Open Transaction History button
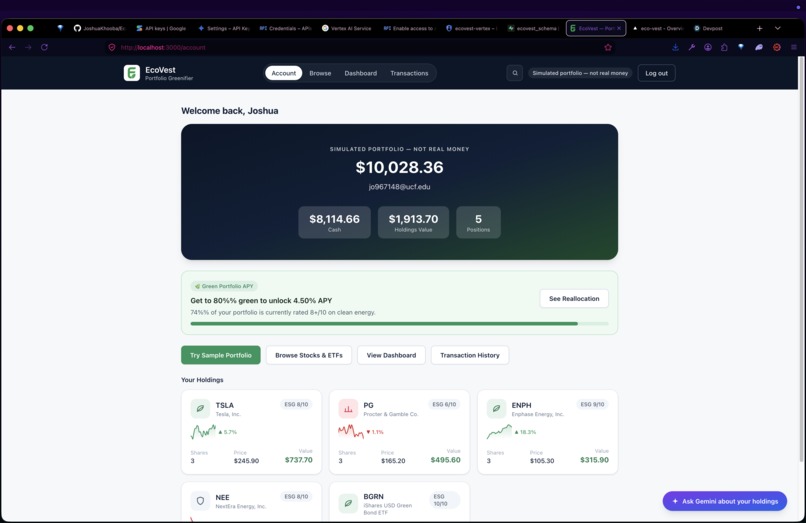The height and width of the screenshot is (523, 806). click(x=470, y=355)
